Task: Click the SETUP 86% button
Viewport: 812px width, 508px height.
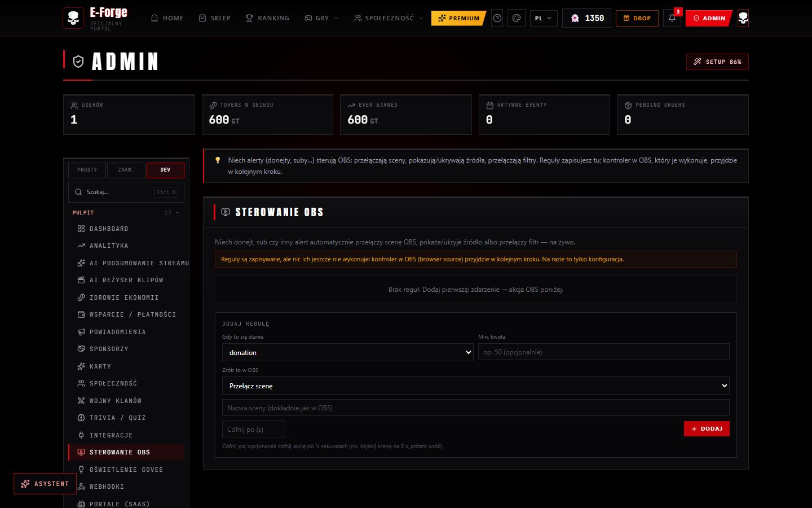Action: [717, 62]
